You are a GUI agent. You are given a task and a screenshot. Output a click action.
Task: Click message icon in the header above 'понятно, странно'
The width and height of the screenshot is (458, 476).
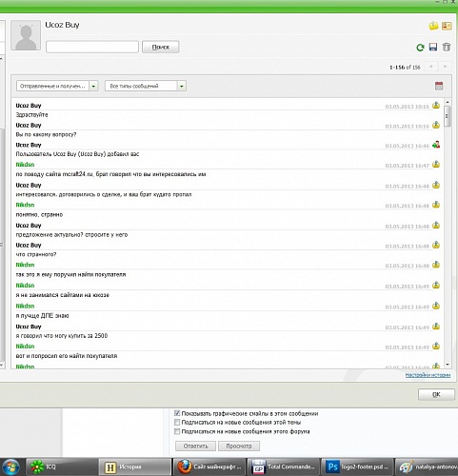click(436, 205)
